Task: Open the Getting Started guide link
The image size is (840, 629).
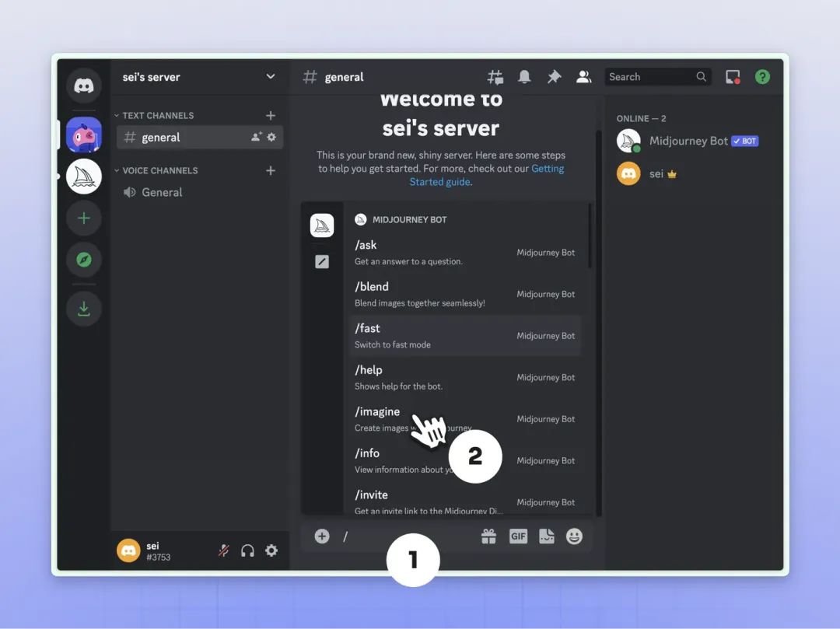Action: 486,175
